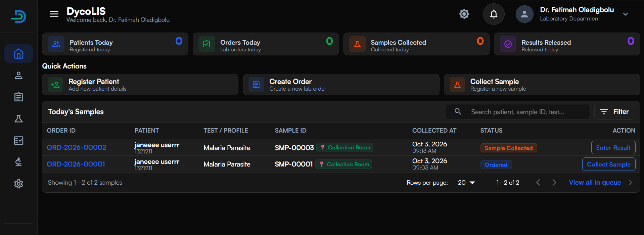Select sample ID SMP-00001
This screenshot has height=235, width=644.
(x=294, y=164)
